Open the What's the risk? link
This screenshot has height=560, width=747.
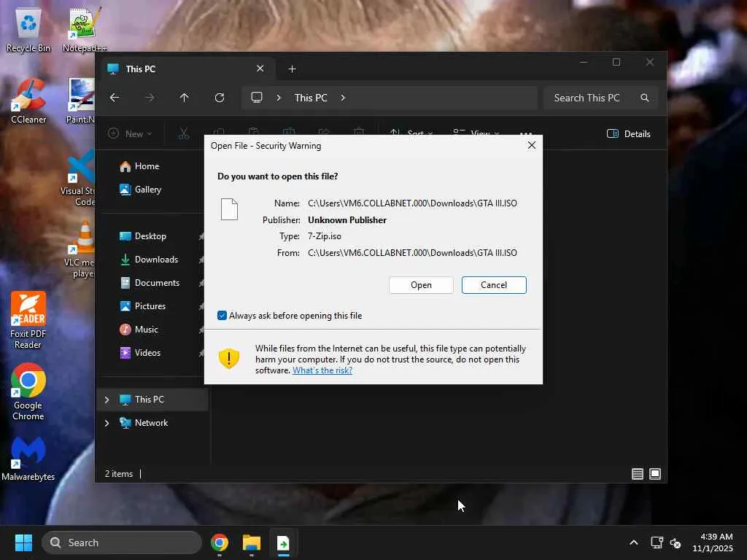322,370
